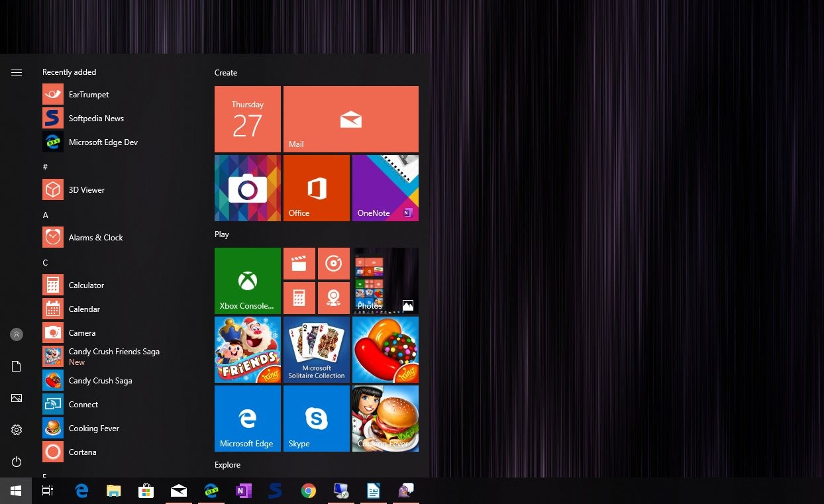The width and height of the screenshot is (824, 504).
Task: Open the Cooking Fever burger tile
Action: (386, 419)
